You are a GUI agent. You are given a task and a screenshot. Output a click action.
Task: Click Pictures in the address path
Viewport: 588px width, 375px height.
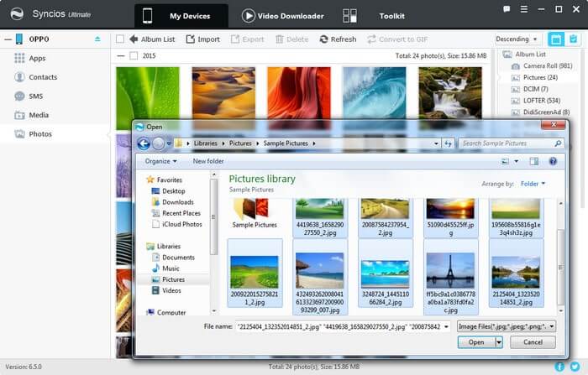pyautogui.click(x=240, y=143)
